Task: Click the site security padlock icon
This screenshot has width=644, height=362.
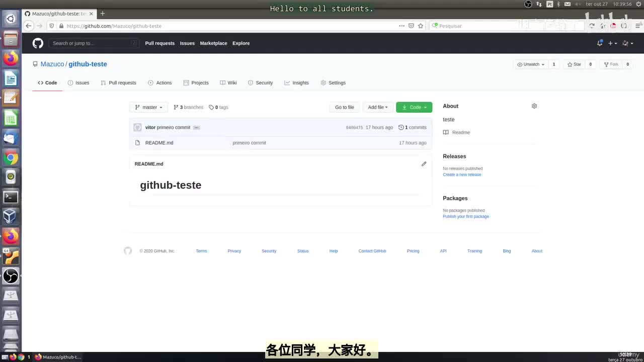Action: tap(61, 26)
